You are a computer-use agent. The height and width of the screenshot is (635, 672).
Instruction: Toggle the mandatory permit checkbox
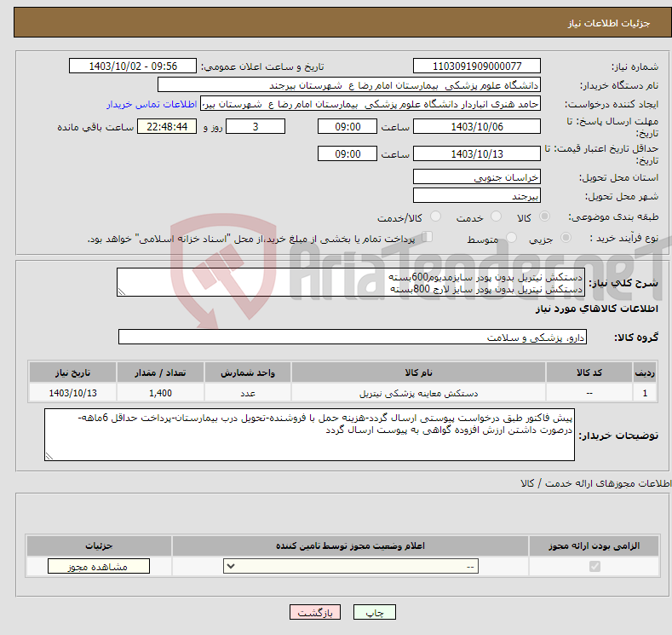[x=594, y=567]
